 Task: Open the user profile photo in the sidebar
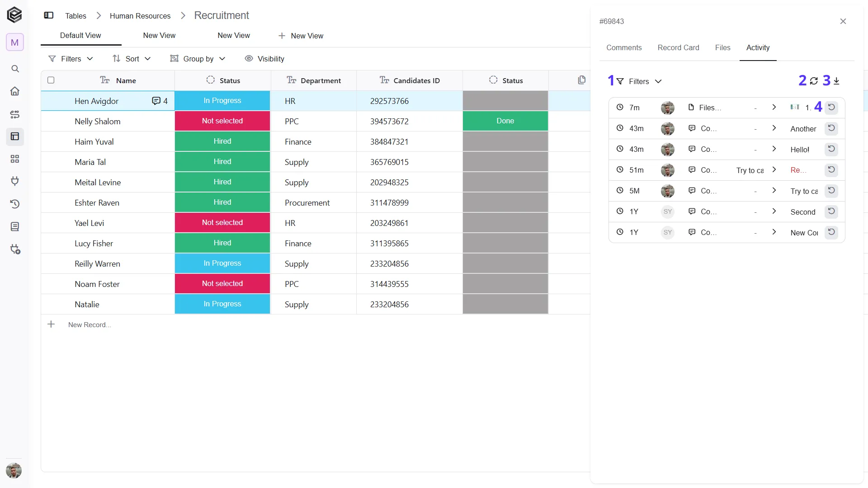pyautogui.click(x=14, y=471)
